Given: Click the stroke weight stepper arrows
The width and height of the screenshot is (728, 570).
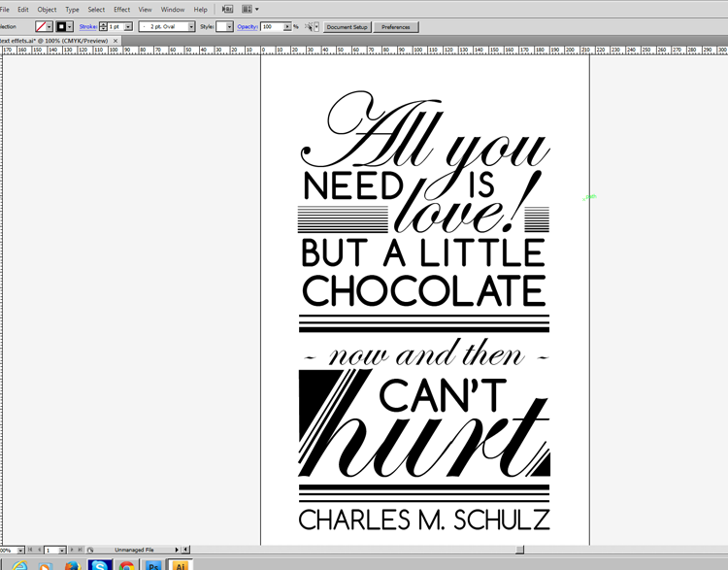Looking at the screenshot, I should point(103,27).
